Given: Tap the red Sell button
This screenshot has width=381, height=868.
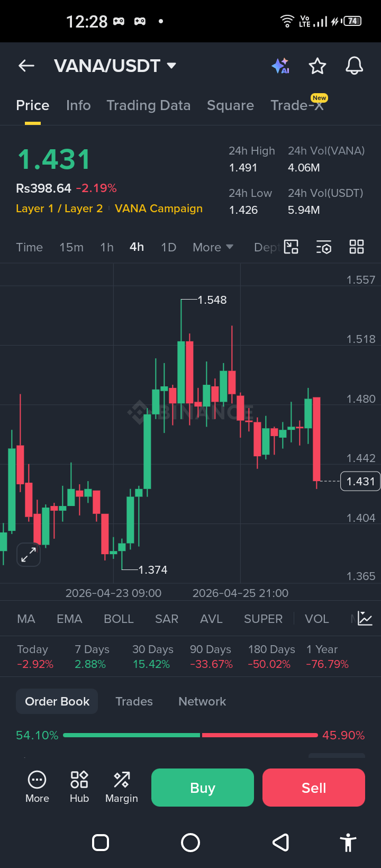Looking at the screenshot, I should point(314,788).
